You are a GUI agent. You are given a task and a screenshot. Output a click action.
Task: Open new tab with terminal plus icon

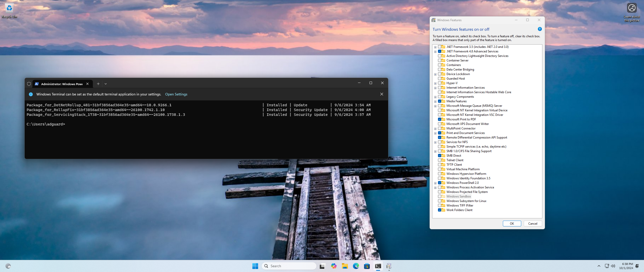pyautogui.click(x=98, y=84)
